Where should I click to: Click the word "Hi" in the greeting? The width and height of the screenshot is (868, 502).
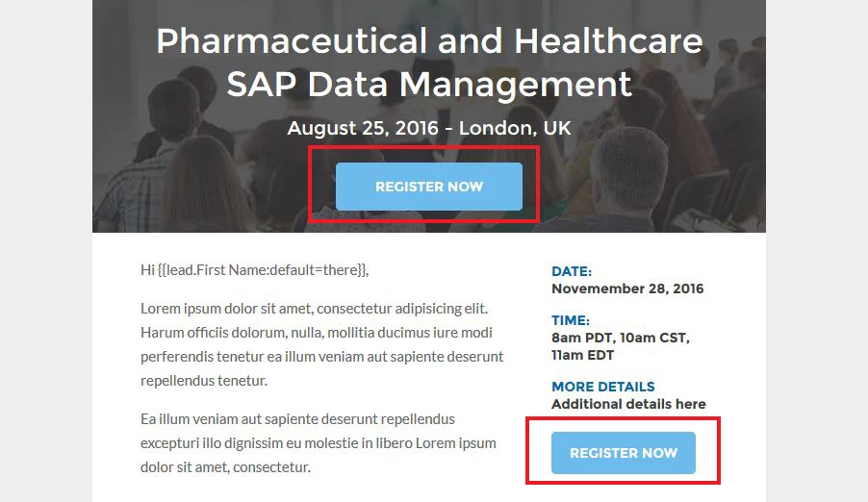click(x=147, y=270)
